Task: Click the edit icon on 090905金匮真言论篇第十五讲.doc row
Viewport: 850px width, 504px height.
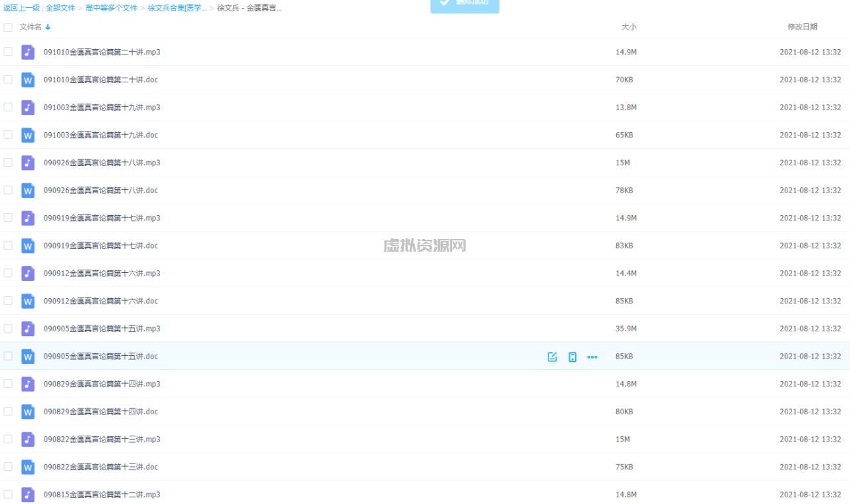Action: 552,357
